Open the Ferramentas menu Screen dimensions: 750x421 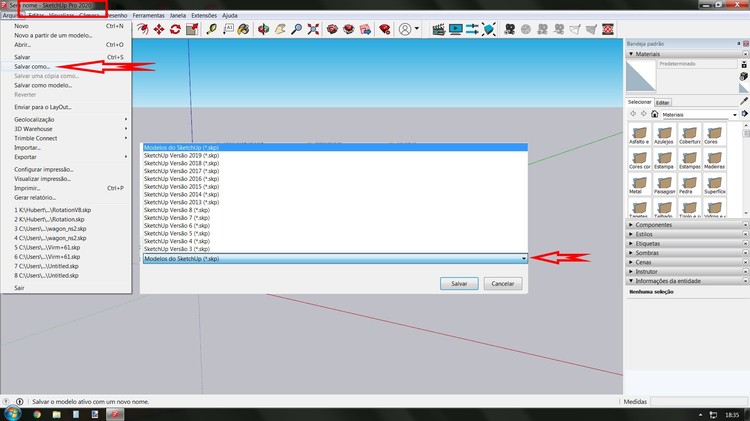coord(148,16)
